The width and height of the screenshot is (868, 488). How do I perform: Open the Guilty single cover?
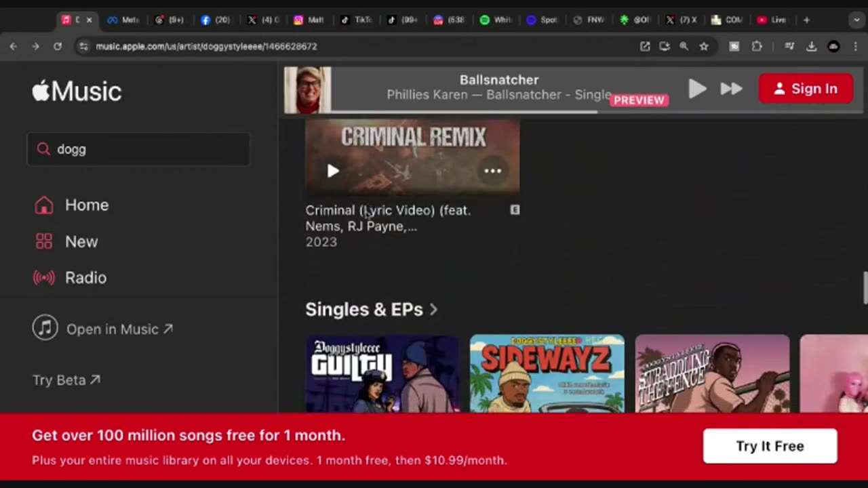[382, 374]
